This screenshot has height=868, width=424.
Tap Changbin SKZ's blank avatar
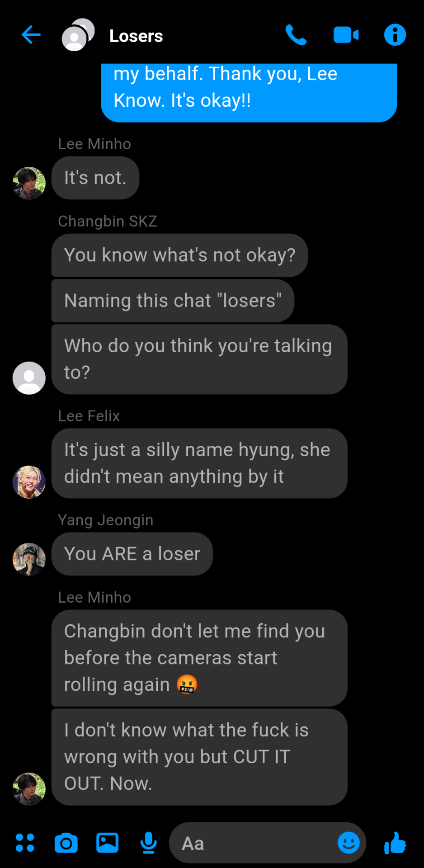[x=29, y=378]
